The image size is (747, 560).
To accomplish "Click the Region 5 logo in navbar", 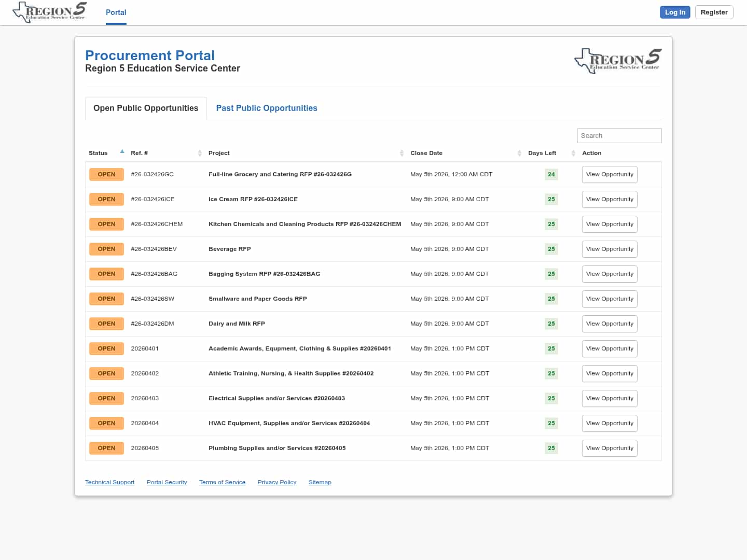I will click(x=50, y=12).
